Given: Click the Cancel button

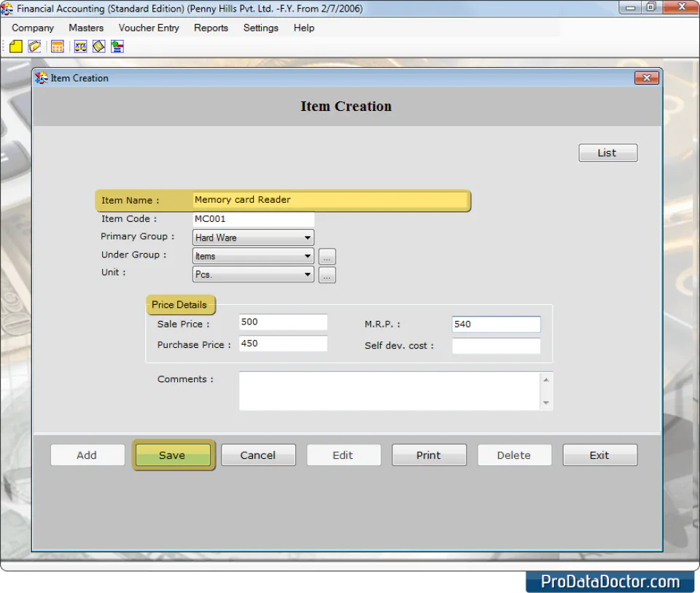Looking at the screenshot, I should 258,455.
